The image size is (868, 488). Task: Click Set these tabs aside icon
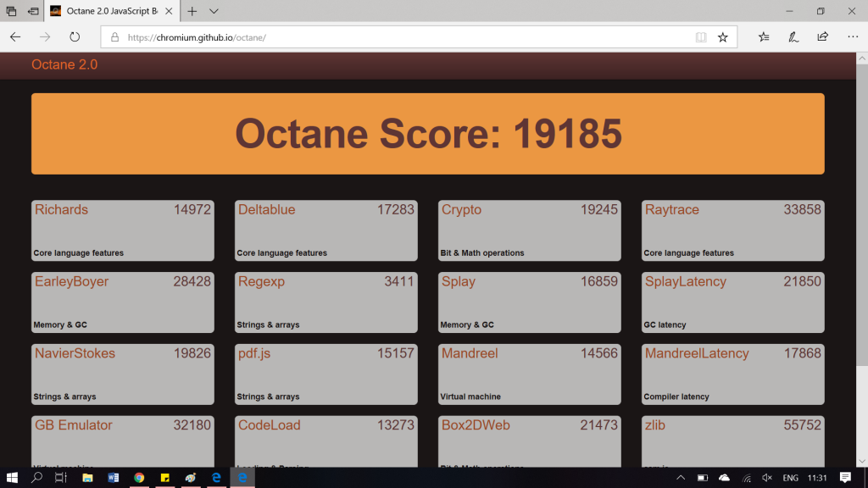[32, 11]
